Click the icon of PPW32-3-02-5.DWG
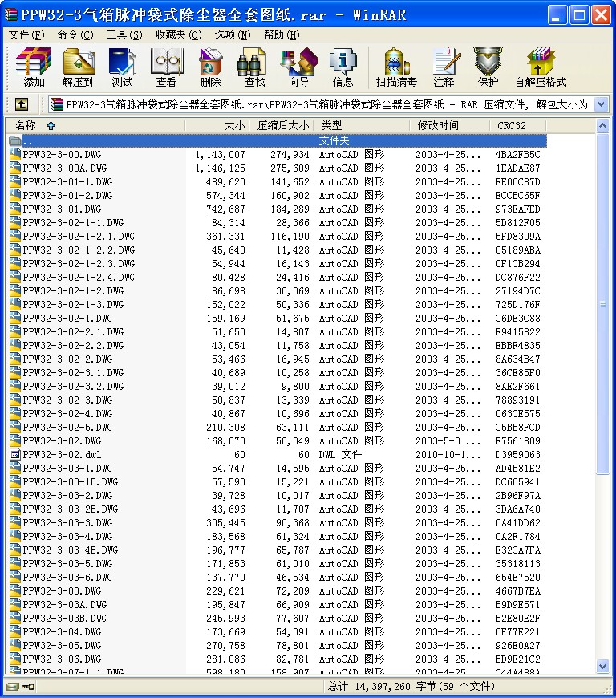The height and width of the screenshot is (698, 616). [x=15, y=427]
